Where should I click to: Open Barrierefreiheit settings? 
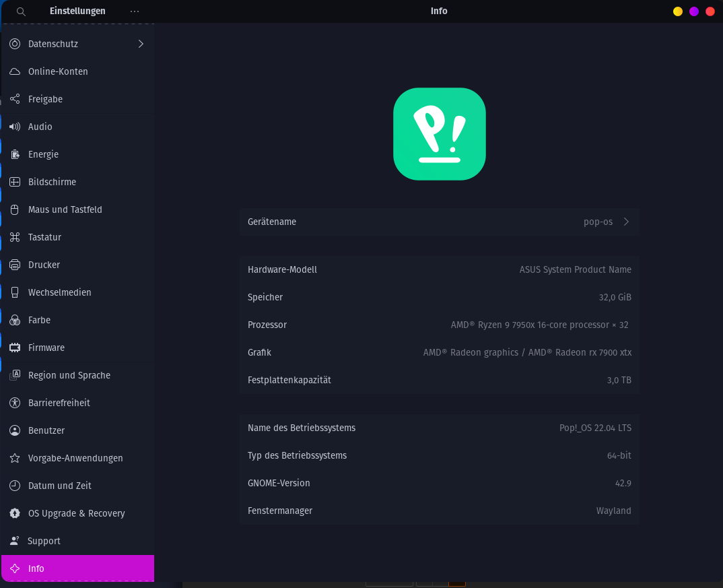point(78,403)
